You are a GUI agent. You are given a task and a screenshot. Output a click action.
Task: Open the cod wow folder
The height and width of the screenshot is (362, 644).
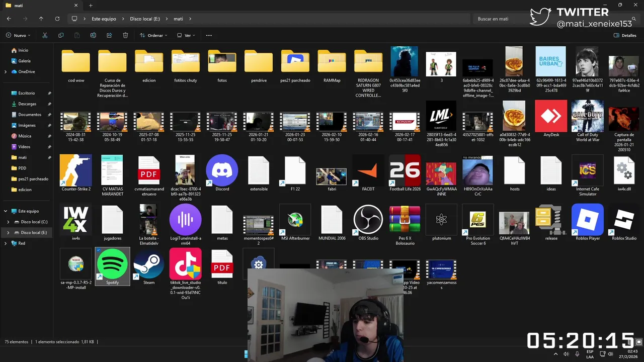76,61
